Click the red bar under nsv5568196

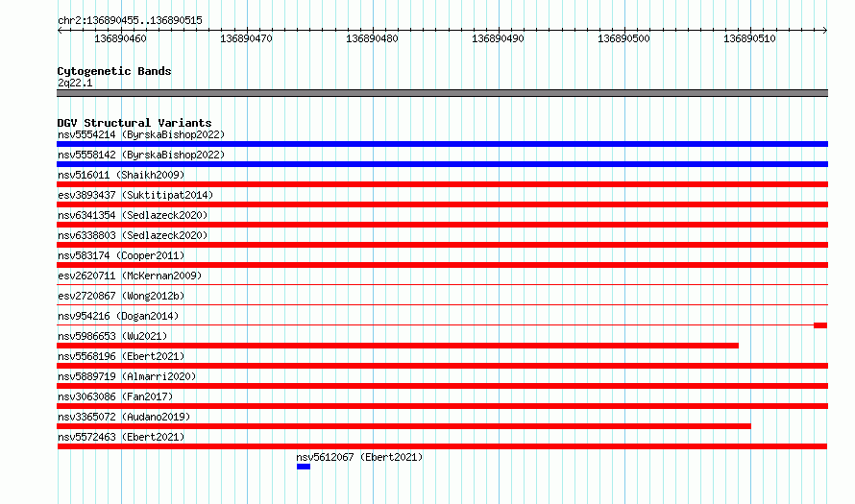pyautogui.click(x=442, y=366)
